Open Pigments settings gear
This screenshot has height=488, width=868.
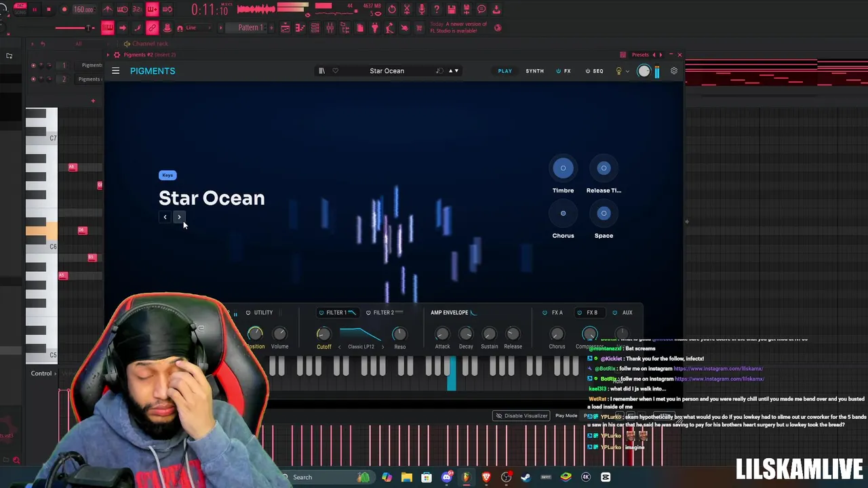(x=673, y=71)
